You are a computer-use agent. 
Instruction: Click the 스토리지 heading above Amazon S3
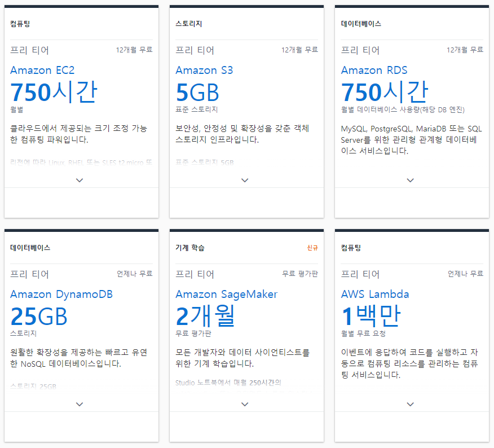coord(189,24)
